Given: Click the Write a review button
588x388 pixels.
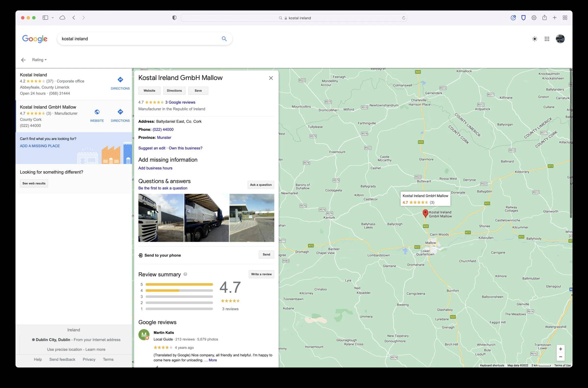Looking at the screenshot, I should (x=261, y=274).
